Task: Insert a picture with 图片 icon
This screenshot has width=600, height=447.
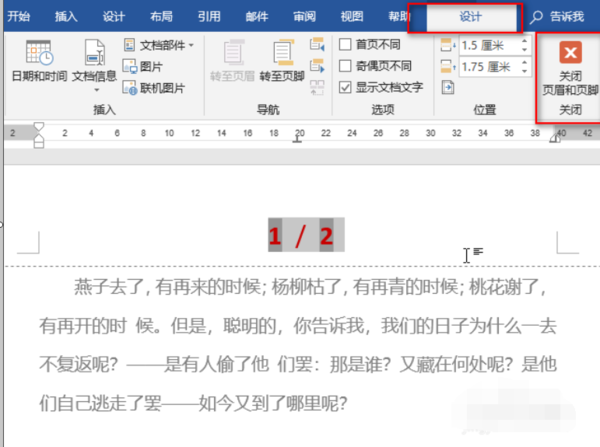Action: [129, 67]
